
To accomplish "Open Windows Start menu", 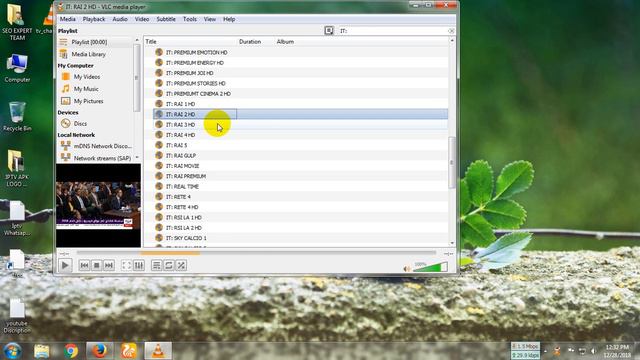I will 13,351.
